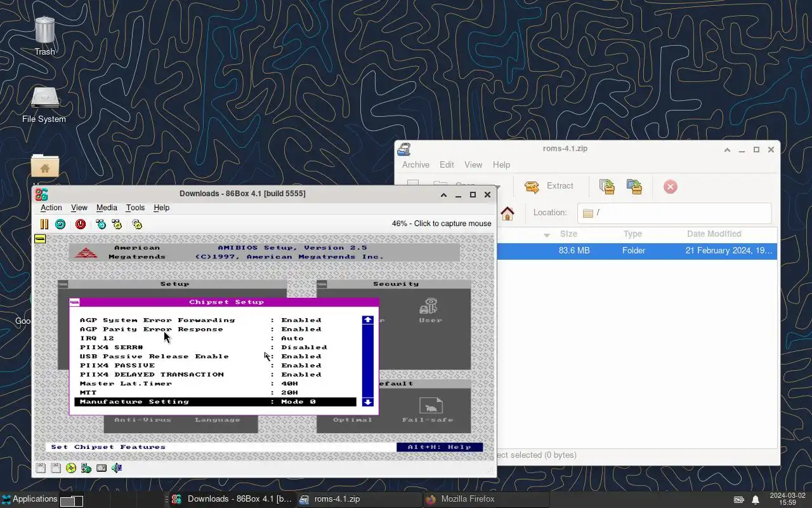This screenshot has height=508, width=812.
Task: Open Archive menu in roms-4.1.zip window
Action: coord(416,164)
